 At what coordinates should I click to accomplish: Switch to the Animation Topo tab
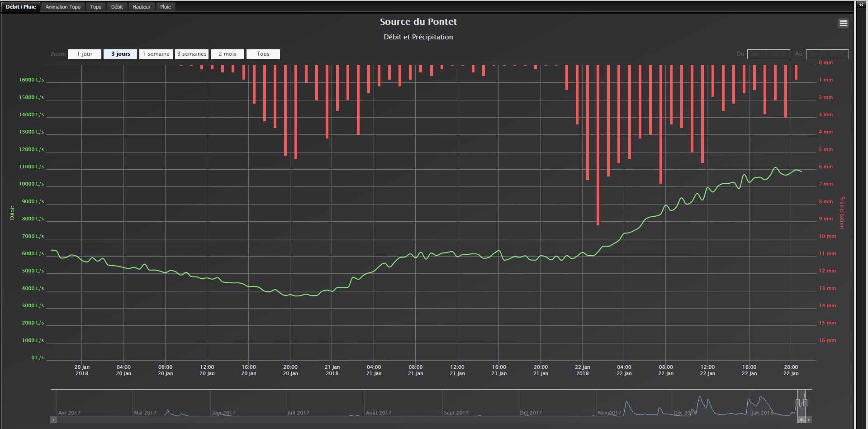[63, 7]
